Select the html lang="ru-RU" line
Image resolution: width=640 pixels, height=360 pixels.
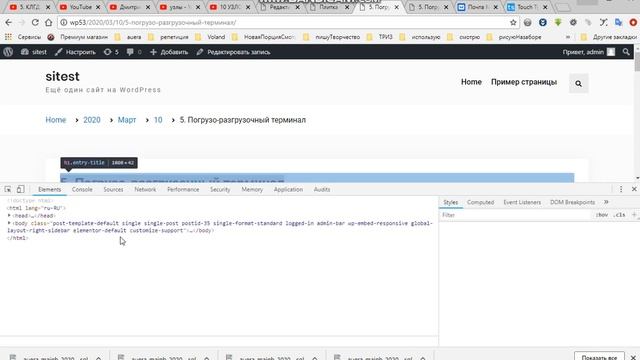(36, 208)
